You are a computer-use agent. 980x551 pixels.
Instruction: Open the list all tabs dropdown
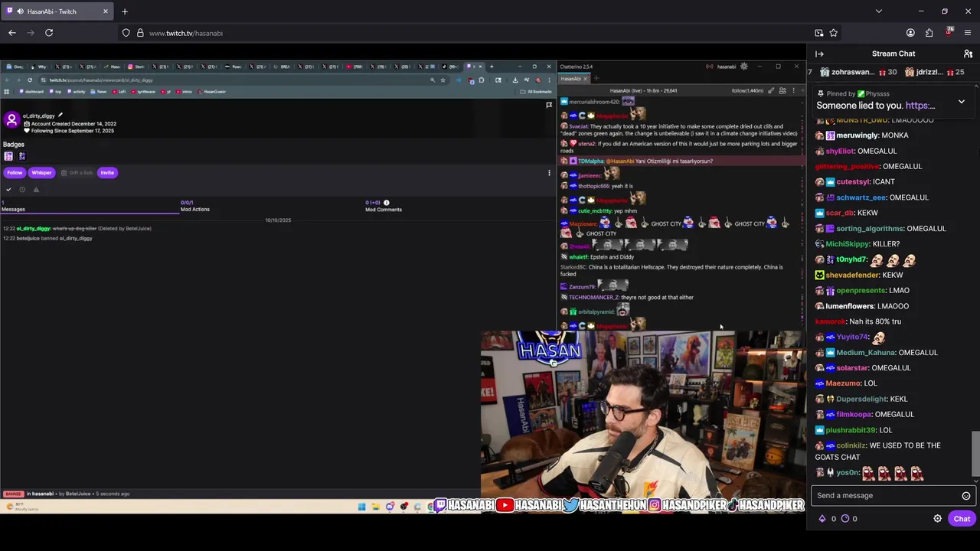(878, 11)
